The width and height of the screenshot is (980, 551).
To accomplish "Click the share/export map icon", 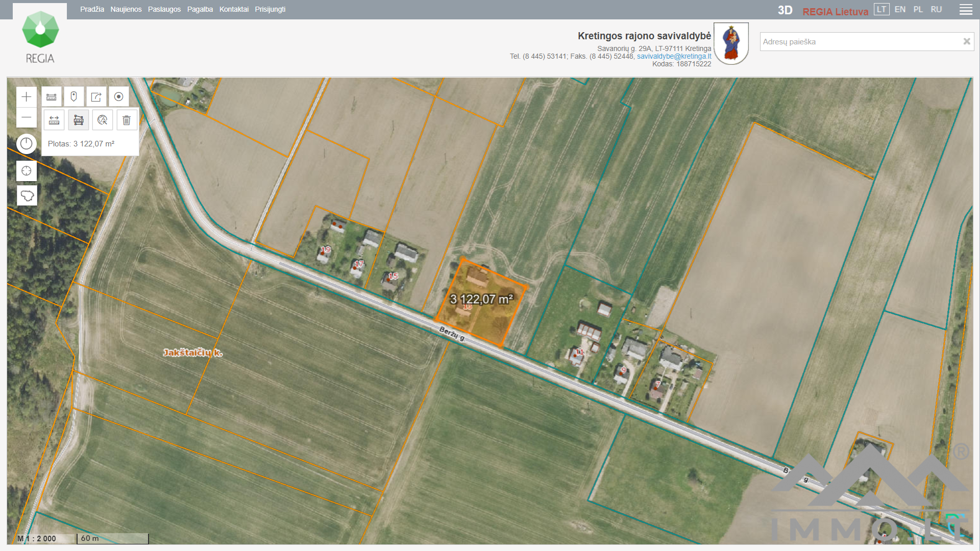I will tap(96, 96).
